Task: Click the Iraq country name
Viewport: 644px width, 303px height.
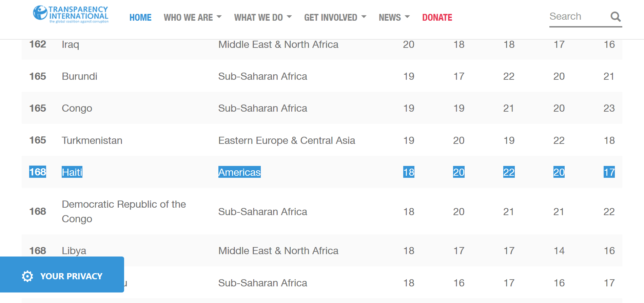Action: click(x=70, y=44)
